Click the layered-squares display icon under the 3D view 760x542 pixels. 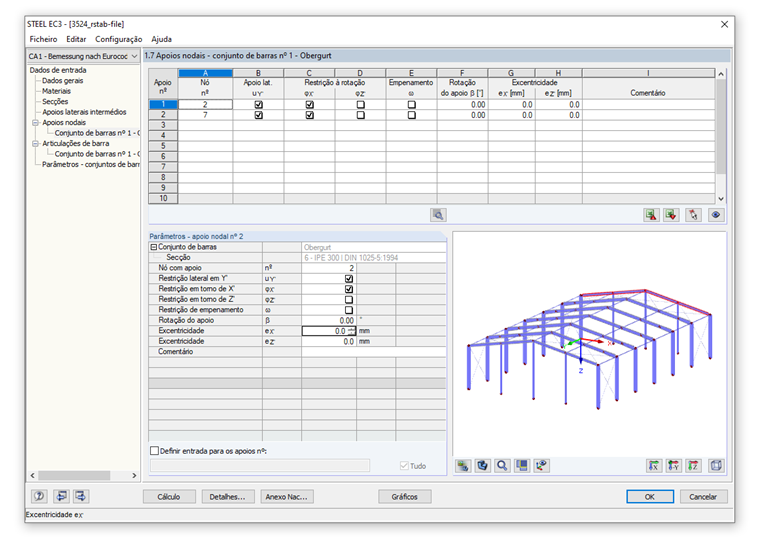coord(522,466)
